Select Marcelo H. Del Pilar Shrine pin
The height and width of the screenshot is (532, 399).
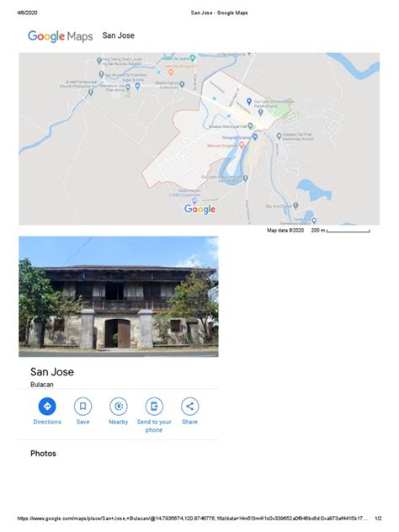point(128,88)
